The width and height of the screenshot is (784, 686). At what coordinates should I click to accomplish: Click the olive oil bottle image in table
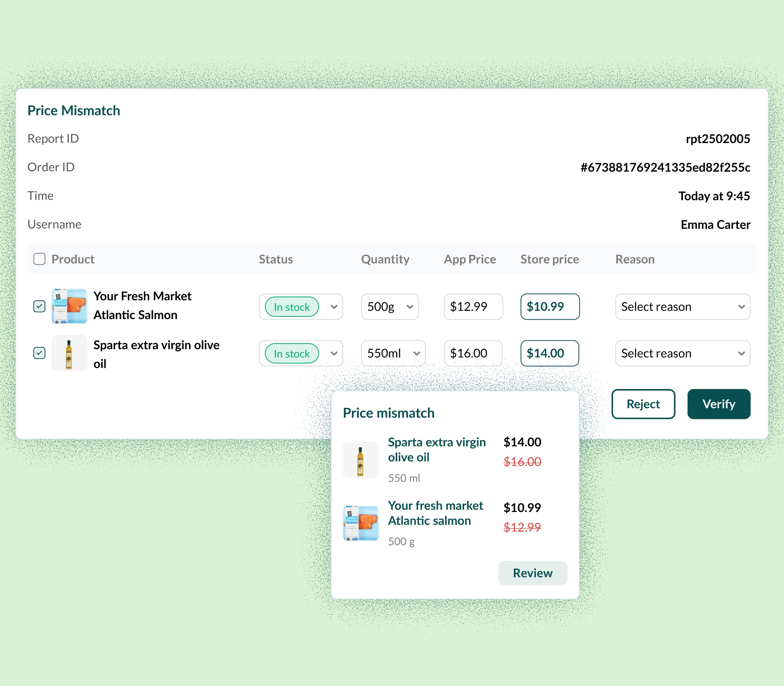(x=69, y=353)
